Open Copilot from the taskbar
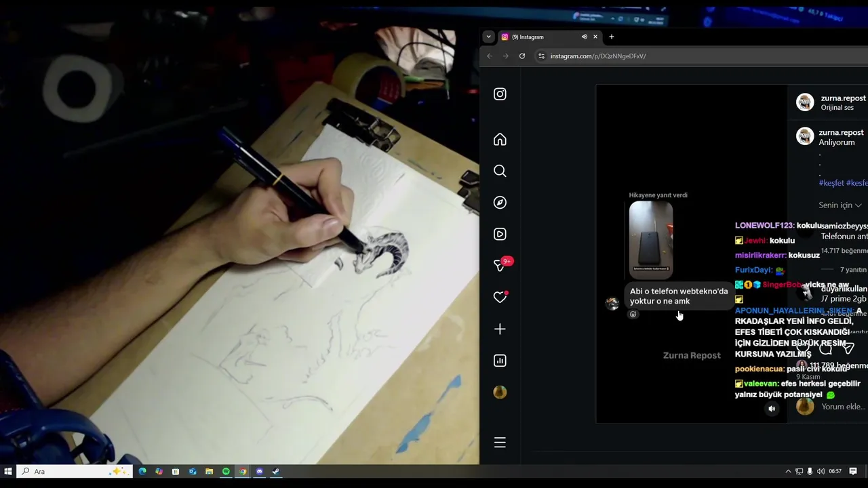Image resolution: width=868 pixels, height=488 pixels. (159, 471)
